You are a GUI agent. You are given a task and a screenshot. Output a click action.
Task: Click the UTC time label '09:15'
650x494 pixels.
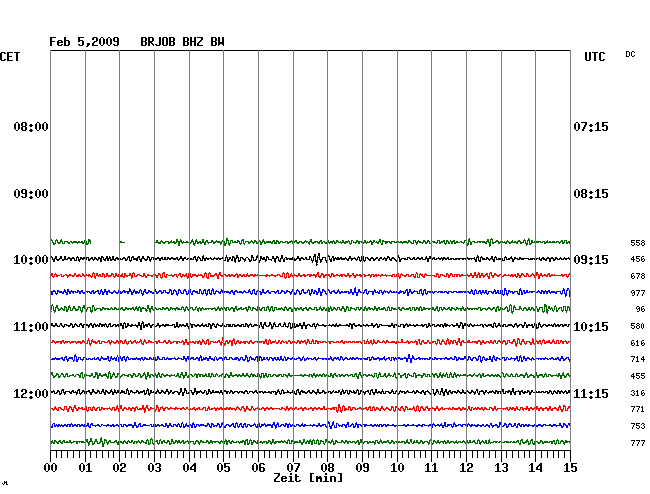pyautogui.click(x=591, y=260)
